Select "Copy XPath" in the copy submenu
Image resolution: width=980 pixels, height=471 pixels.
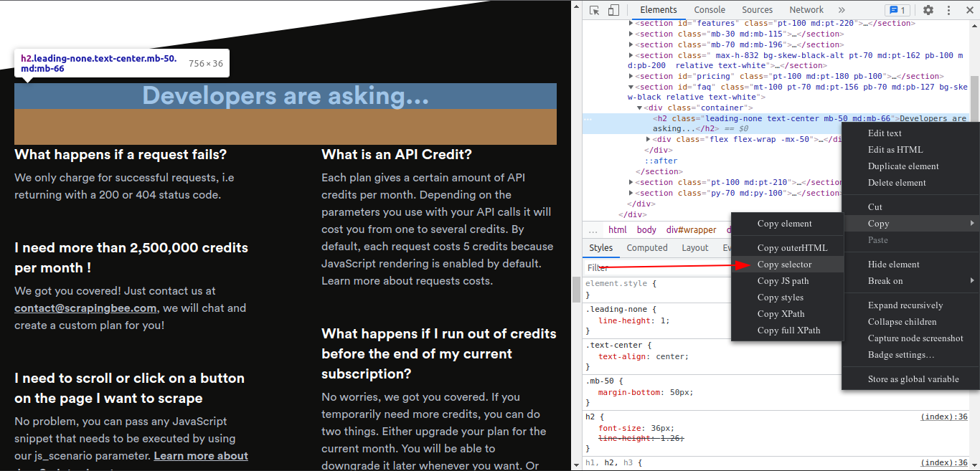[781, 314]
